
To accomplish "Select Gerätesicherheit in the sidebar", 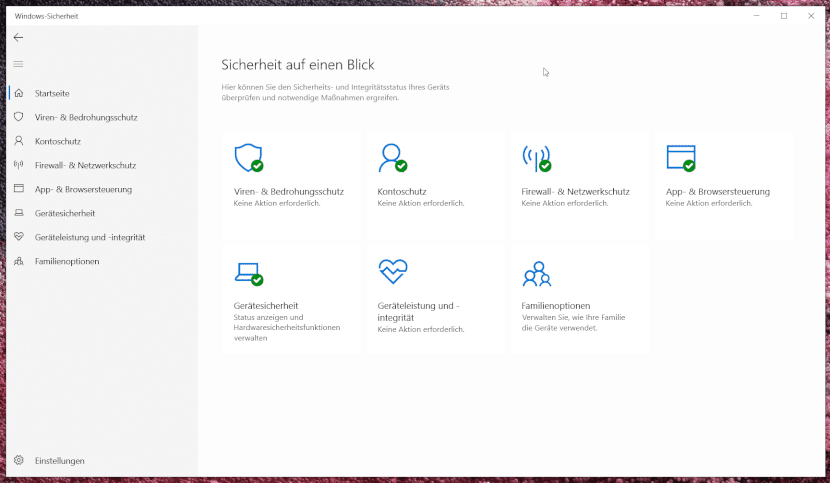I will 65,213.
